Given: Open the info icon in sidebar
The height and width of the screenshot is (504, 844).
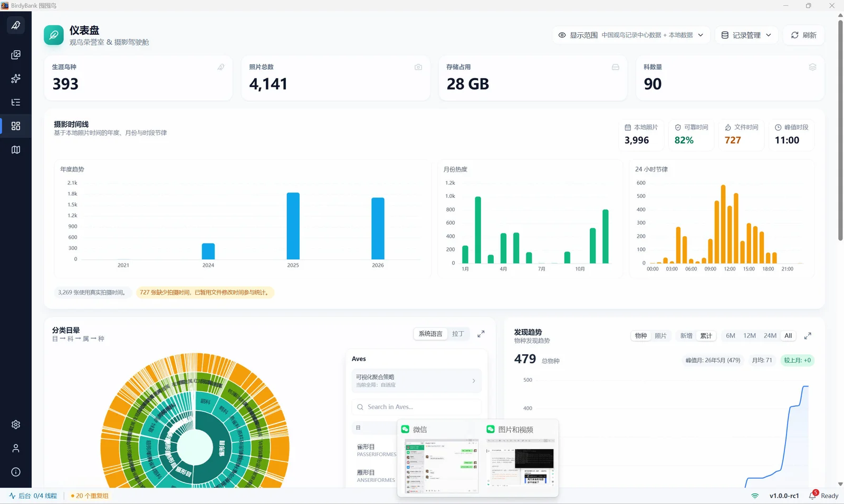Looking at the screenshot, I should [16, 472].
